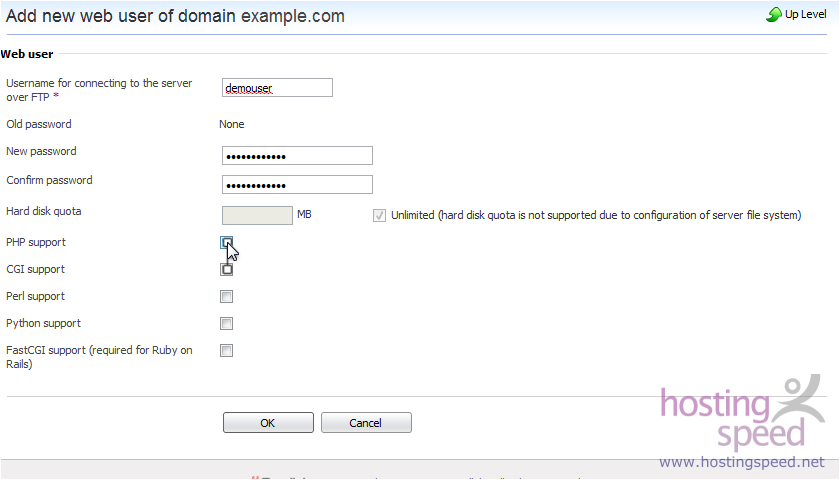
Task: Focus the FTP username field containing demouser
Action: click(x=278, y=88)
